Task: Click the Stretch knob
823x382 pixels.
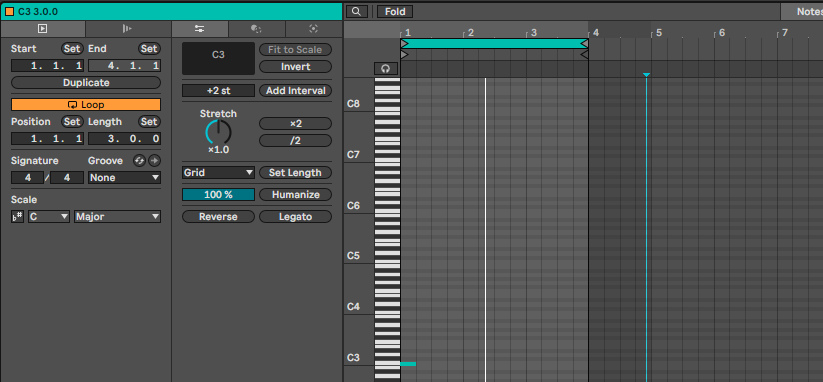Action: [x=218, y=132]
